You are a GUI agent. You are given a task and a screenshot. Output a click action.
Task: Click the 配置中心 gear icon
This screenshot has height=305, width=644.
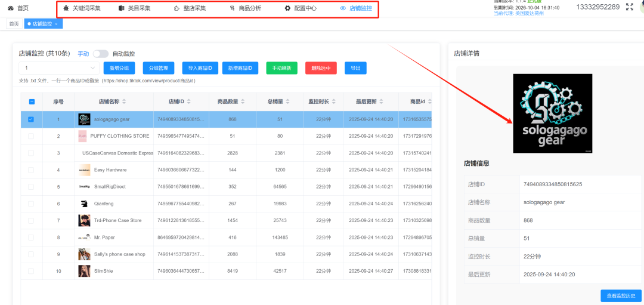pos(287,8)
